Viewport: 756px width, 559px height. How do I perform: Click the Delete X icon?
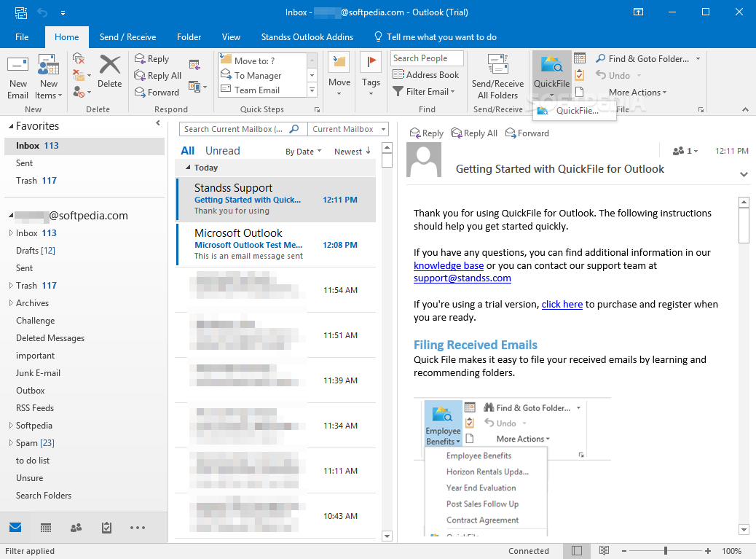pyautogui.click(x=109, y=71)
